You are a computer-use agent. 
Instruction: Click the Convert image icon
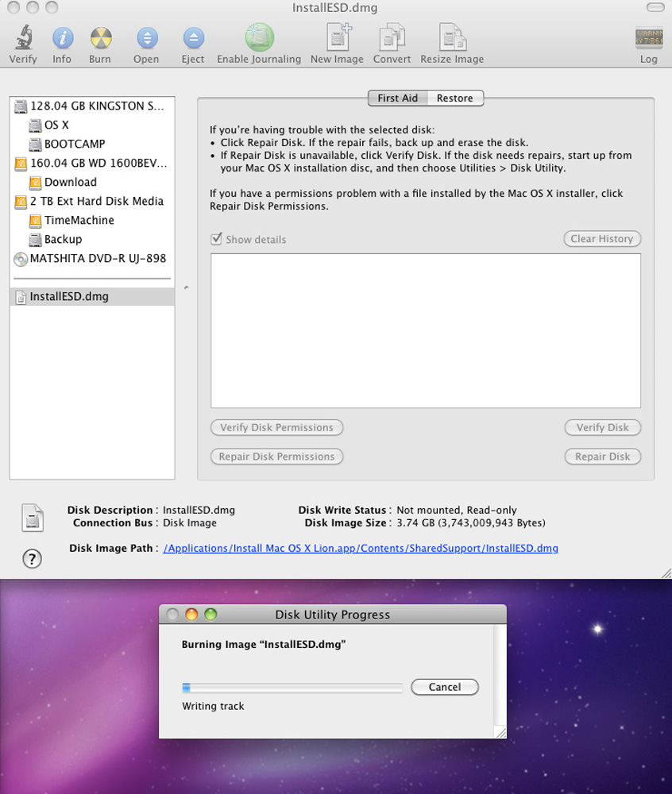point(392,38)
